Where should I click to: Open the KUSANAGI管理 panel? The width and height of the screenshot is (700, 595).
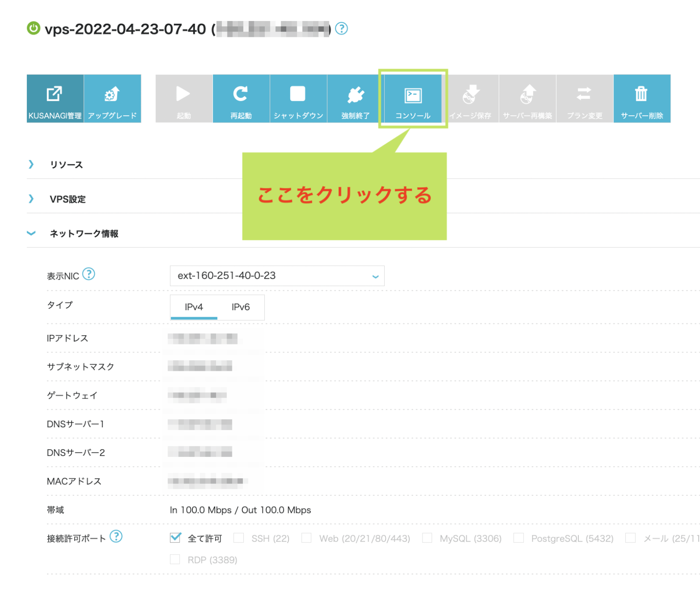[x=55, y=98]
